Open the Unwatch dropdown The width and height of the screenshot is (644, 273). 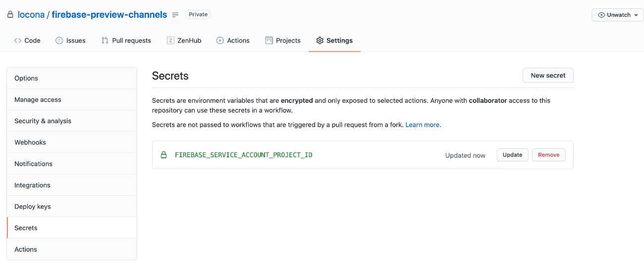pos(618,15)
